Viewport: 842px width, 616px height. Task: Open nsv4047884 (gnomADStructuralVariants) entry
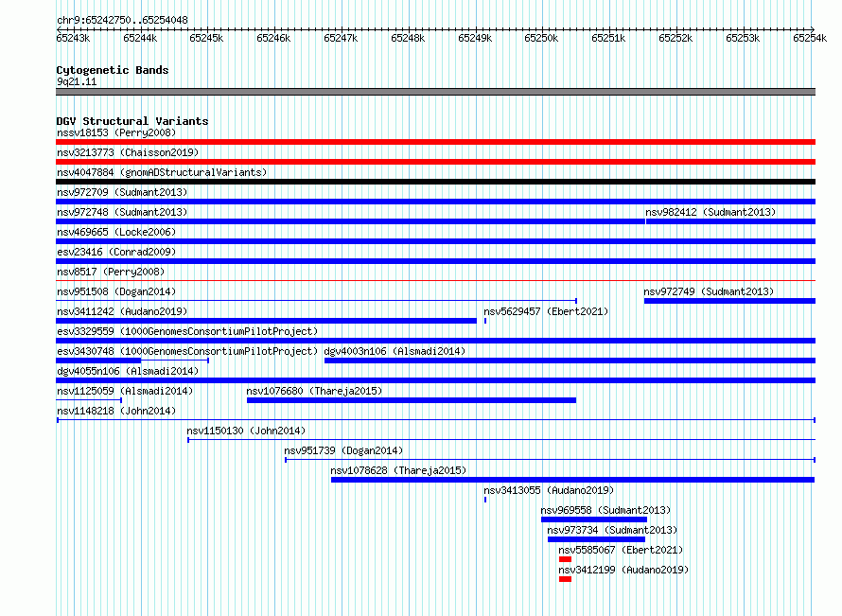[x=162, y=172]
